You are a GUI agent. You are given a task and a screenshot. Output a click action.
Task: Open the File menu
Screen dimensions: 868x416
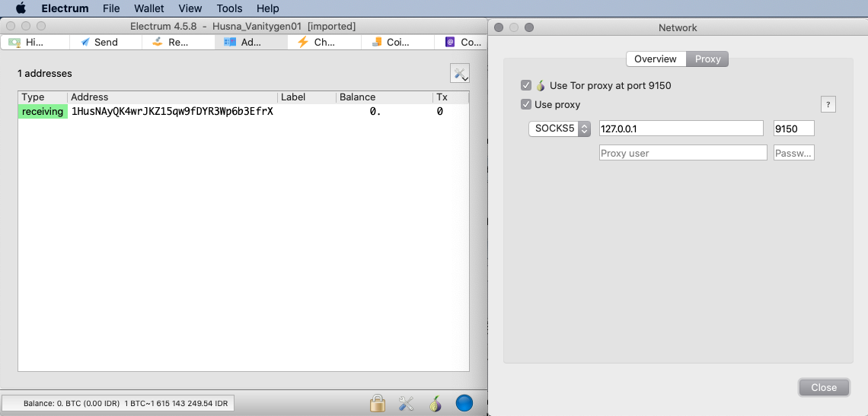[111, 8]
